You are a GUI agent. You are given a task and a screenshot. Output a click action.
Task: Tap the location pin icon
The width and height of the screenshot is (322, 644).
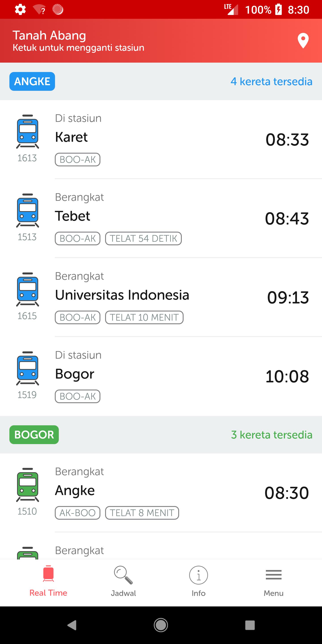[303, 40]
